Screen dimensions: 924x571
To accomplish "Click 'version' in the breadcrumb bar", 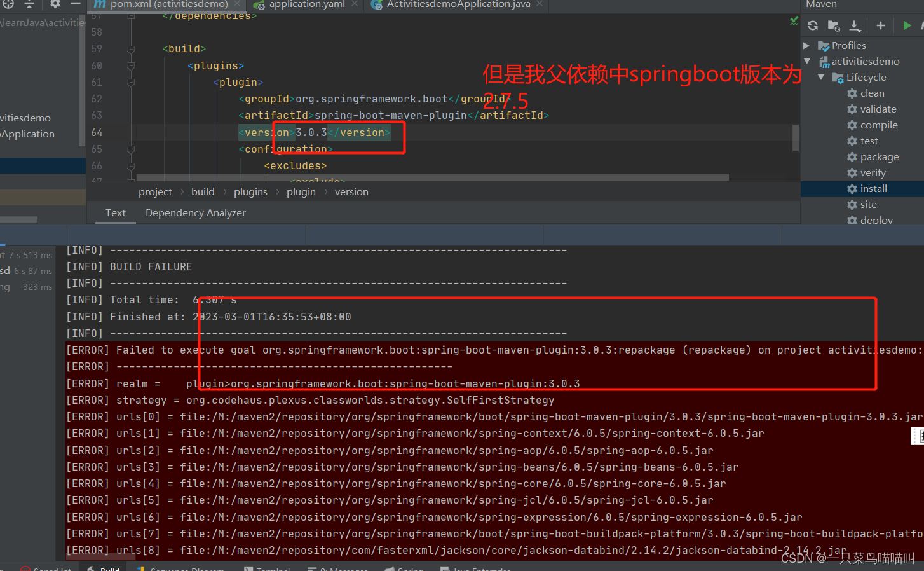I will 351,192.
